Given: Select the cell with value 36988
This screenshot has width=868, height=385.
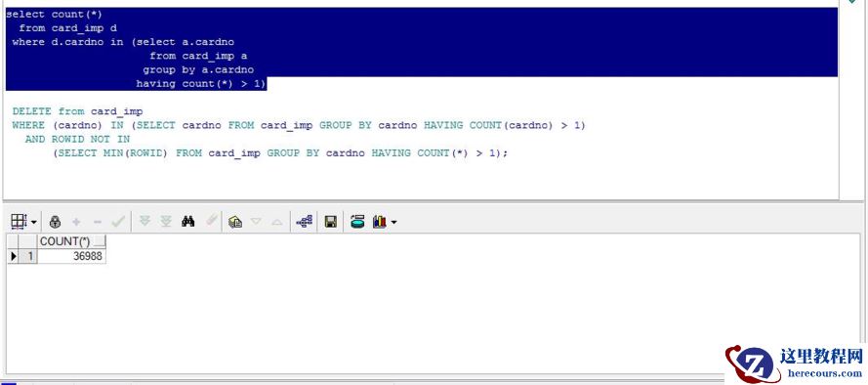Looking at the screenshot, I should tap(71, 256).
